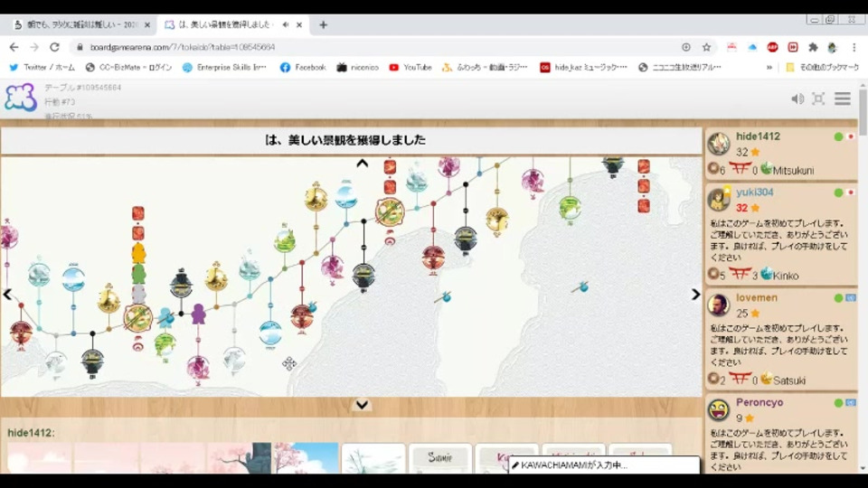The width and height of the screenshot is (868, 488).
Task: Click yuki304's temple torii icon
Action: coord(739,273)
